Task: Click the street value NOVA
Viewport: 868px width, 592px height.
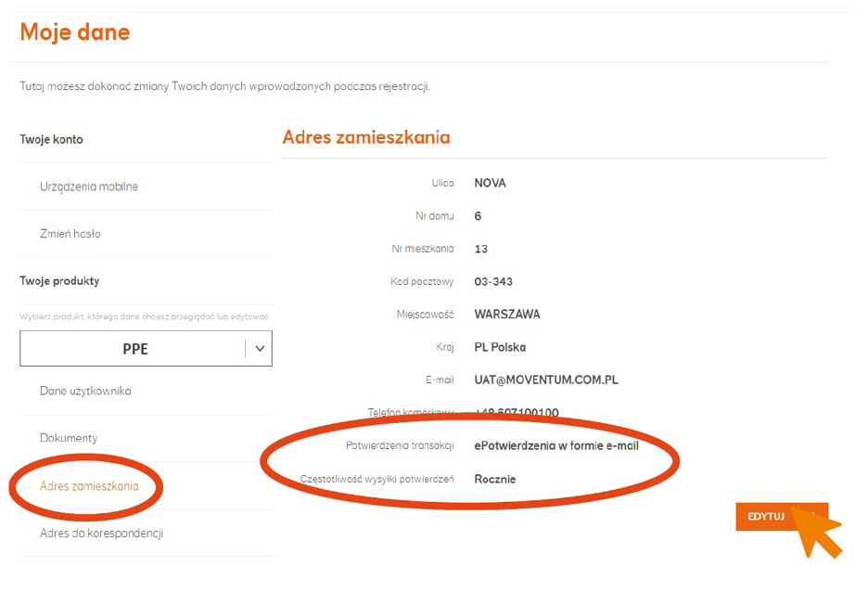Action: coord(490,184)
